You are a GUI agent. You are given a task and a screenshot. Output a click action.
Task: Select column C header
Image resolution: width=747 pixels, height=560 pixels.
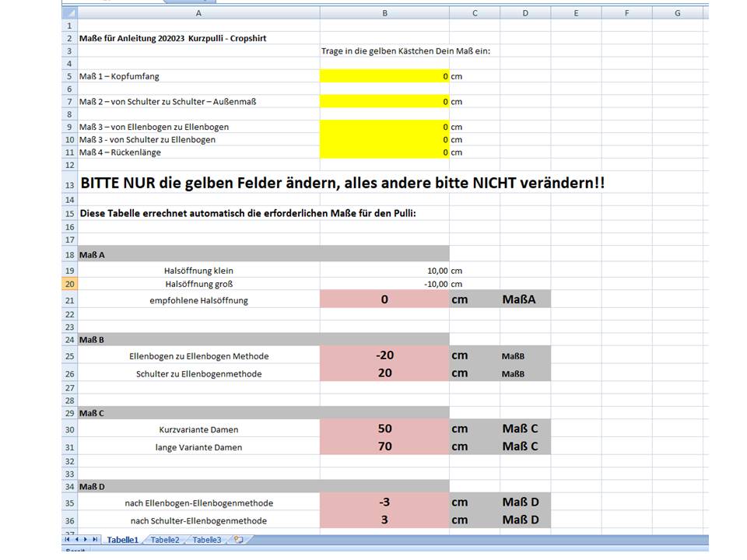[475, 13]
